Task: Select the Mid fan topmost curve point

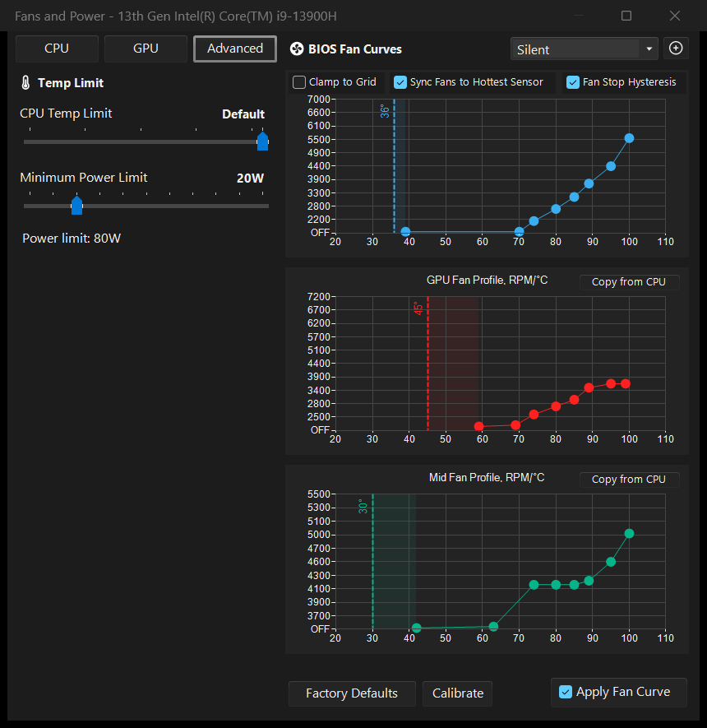Action: (x=629, y=534)
